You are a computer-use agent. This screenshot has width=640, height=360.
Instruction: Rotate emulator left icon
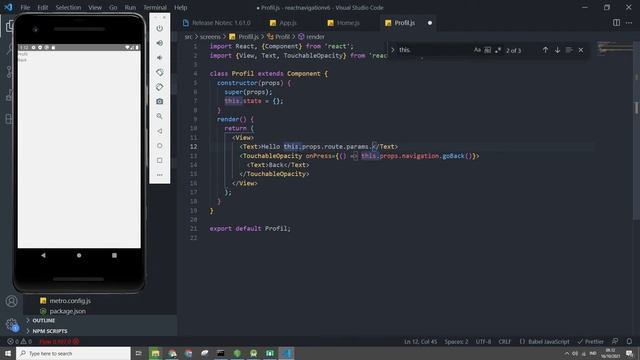pyautogui.click(x=160, y=72)
